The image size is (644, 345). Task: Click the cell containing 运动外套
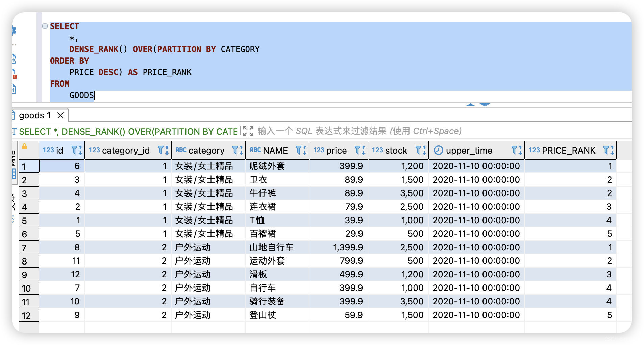[x=277, y=261]
